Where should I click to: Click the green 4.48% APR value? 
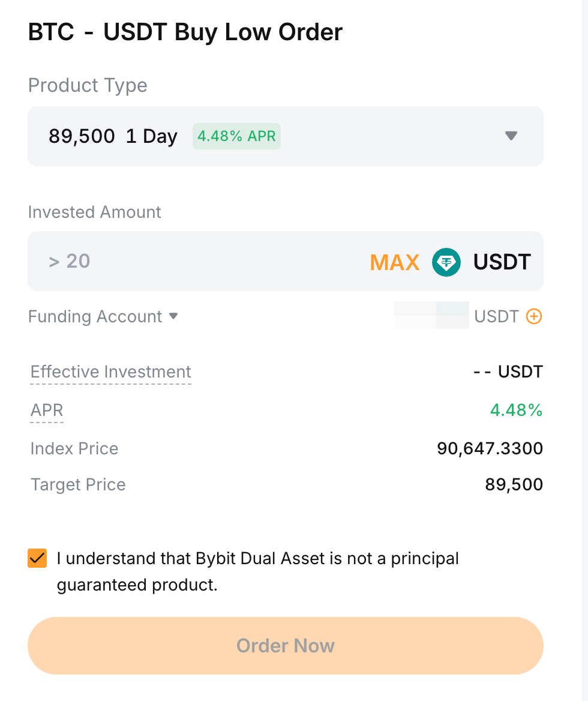(x=516, y=411)
